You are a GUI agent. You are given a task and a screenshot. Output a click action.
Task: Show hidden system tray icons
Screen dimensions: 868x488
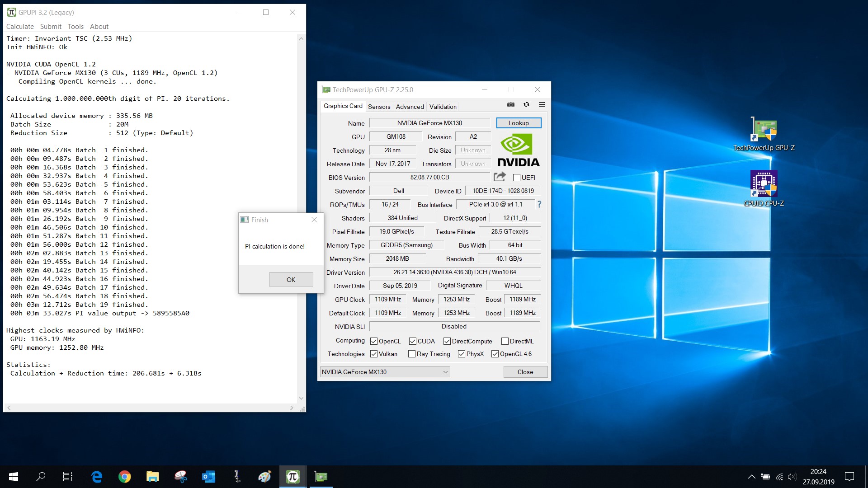coord(751,477)
